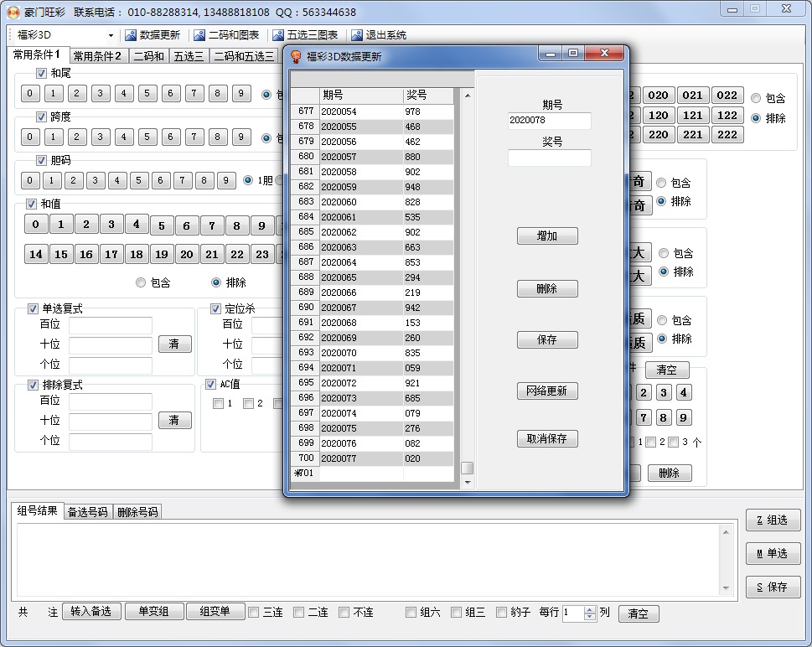Viewport: 812px width, 647px height.
Task: Click the lightbulb icon in 福彩3D数据更新 title bar
Action: pyautogui.click(x=296, y=56)
